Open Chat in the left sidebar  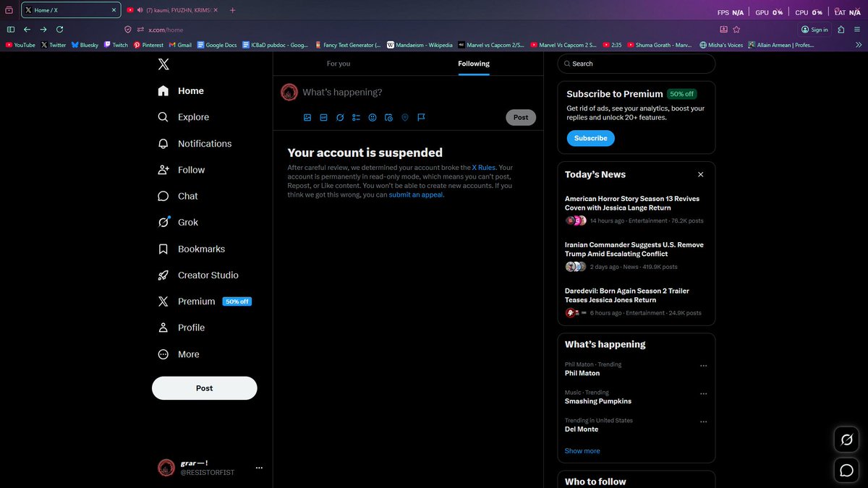click(178, 196)
